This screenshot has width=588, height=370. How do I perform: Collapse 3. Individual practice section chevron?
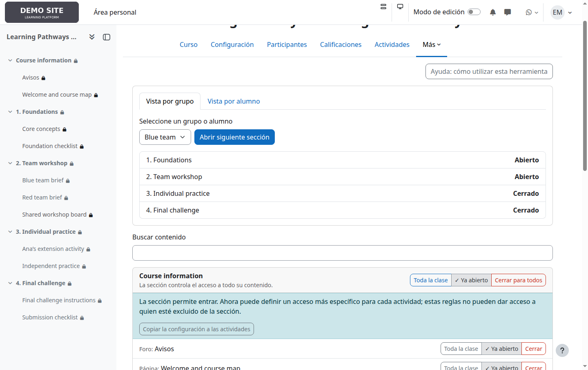(10, 232)
